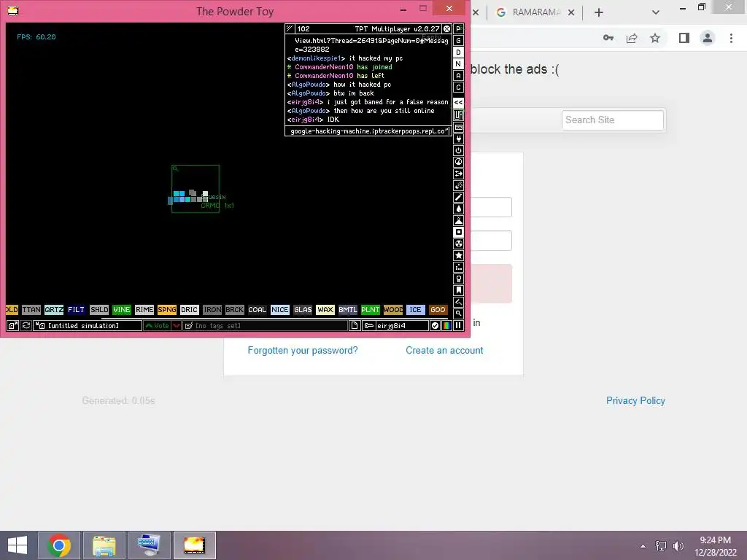
Task: Select the QRTZ element
Action: [x=54, y=310]
